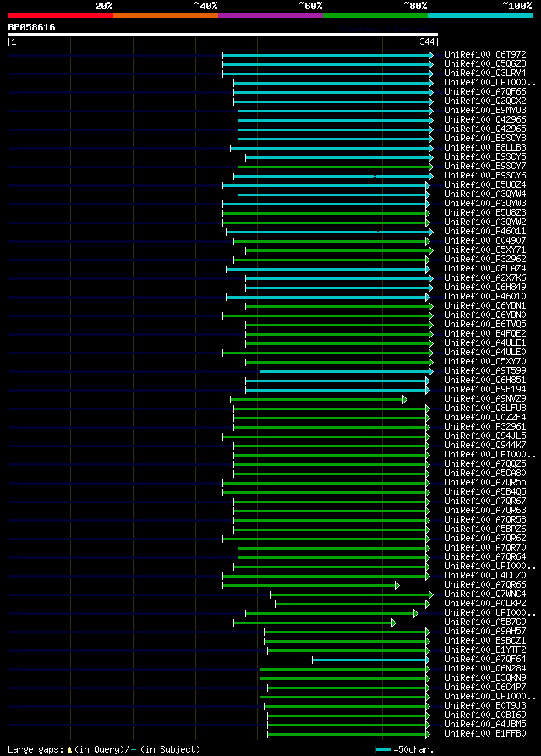
Task: Click arrowhead ending the UniRef100_A5B7G9 bar
Action: pos(394,623)
